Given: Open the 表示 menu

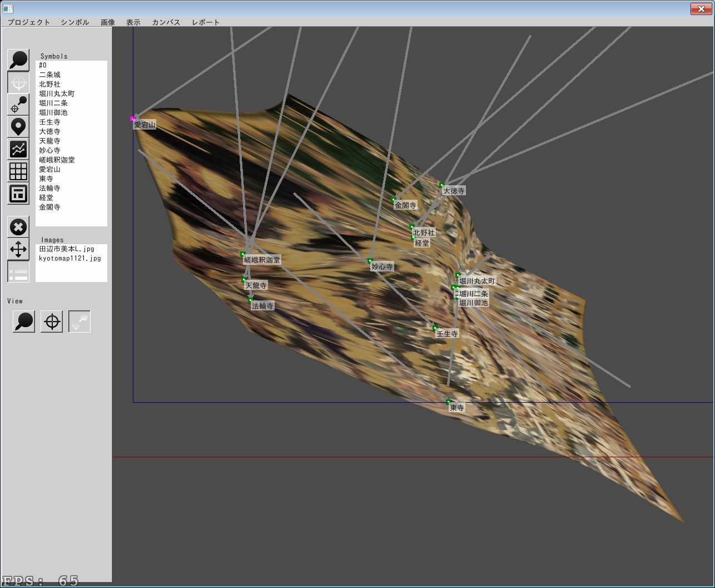Looking at the screenshot, I should [x=133, y=22].
